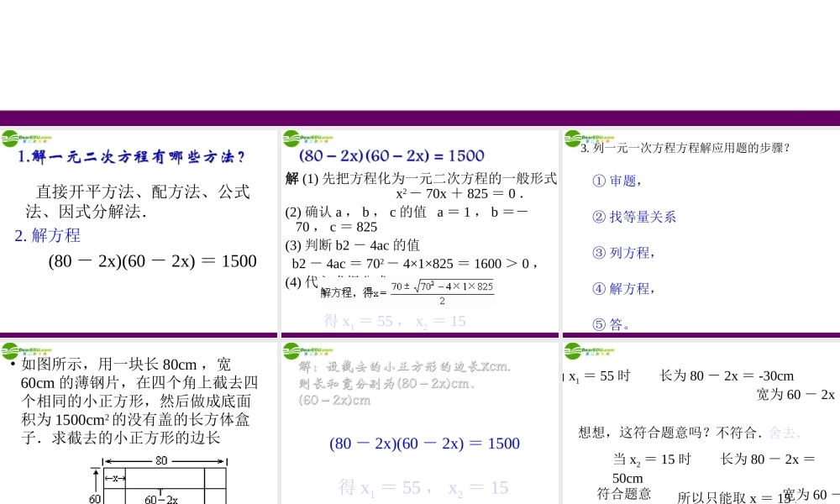Select the equation x² − 70x + 825 = 0

459,193
